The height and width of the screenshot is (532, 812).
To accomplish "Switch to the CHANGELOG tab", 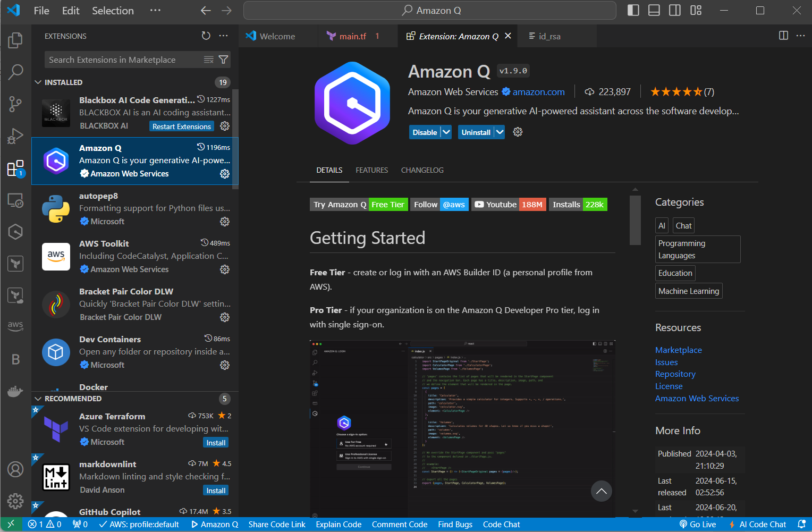I will tap(422, 170).
